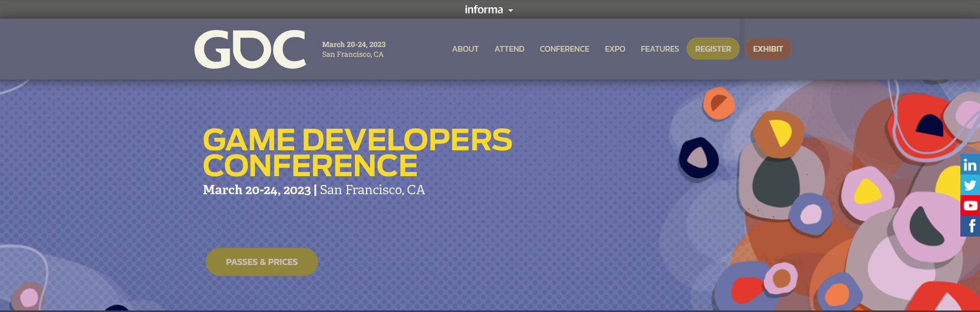Open the Attend menu

click(x=509, y=49)
